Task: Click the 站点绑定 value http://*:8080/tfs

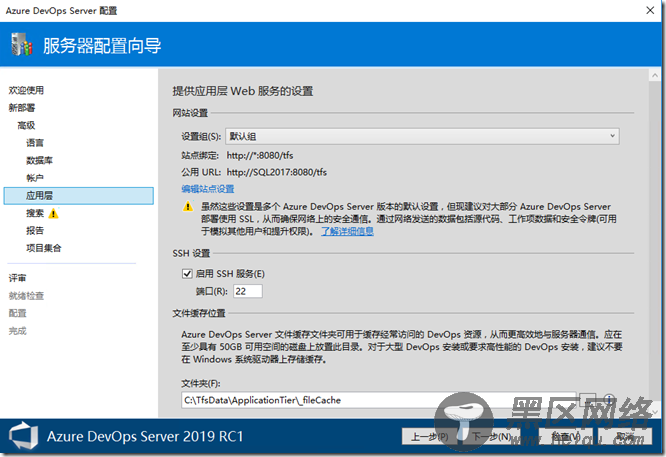Action: pyautogui.click(x=260, y=155)
